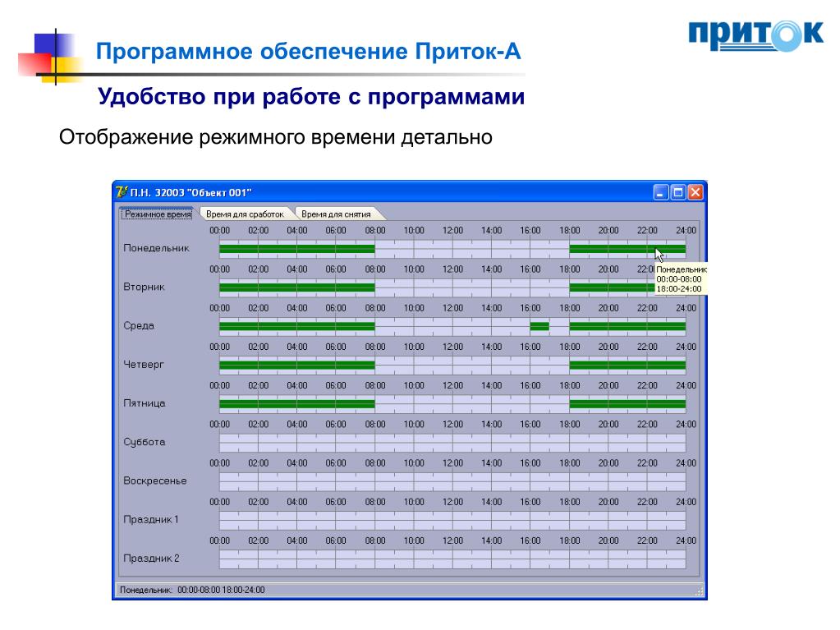
Task: Click the heading Программное обеспечение Приток-А
Action: 308,52
